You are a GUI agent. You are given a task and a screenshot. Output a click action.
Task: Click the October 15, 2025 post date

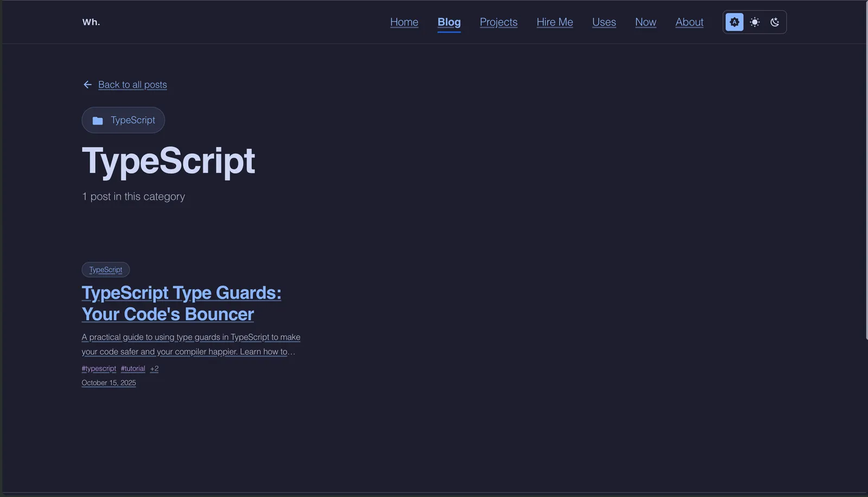click(x=108, y=383)
